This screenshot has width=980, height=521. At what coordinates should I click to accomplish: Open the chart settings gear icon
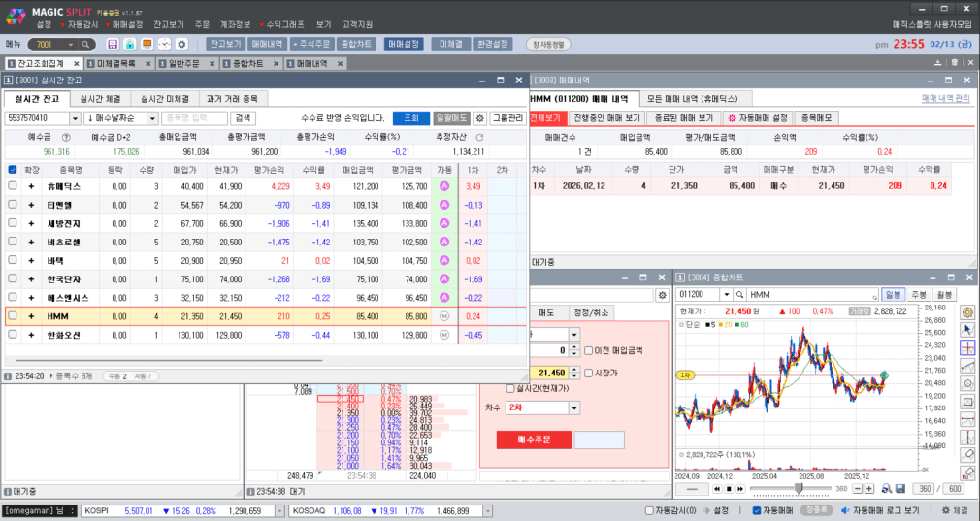[x=967, y=311]
